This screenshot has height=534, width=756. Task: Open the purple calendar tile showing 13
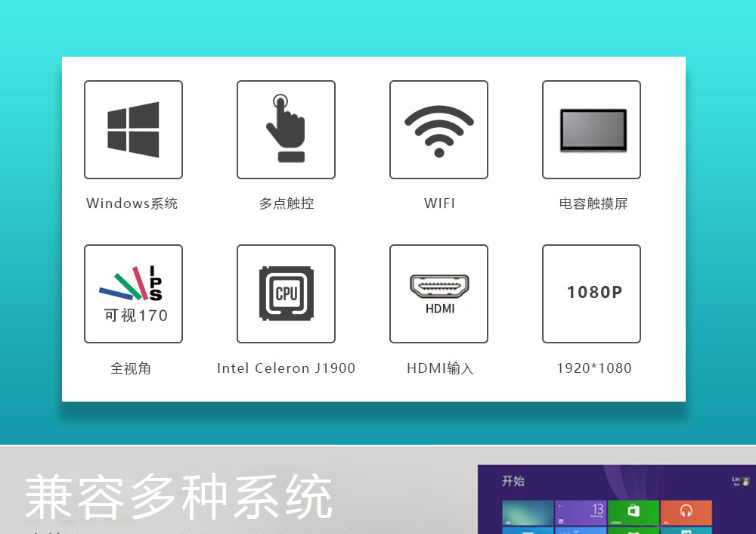pyautogui.click(x=581, y=512)
